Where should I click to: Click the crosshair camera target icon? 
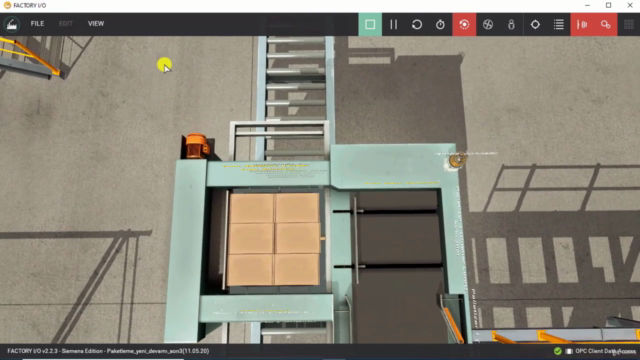click(x=535, y=24)
